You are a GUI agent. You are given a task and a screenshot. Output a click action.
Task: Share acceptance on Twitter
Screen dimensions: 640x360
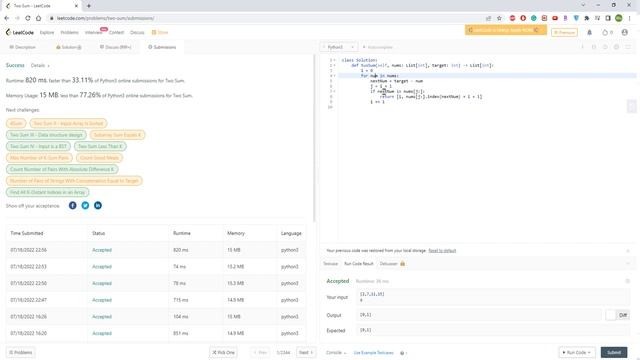85,205
